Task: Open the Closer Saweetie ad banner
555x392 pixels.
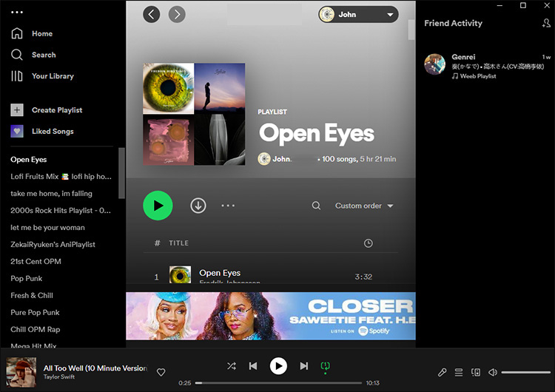Action: pos(271,316)
